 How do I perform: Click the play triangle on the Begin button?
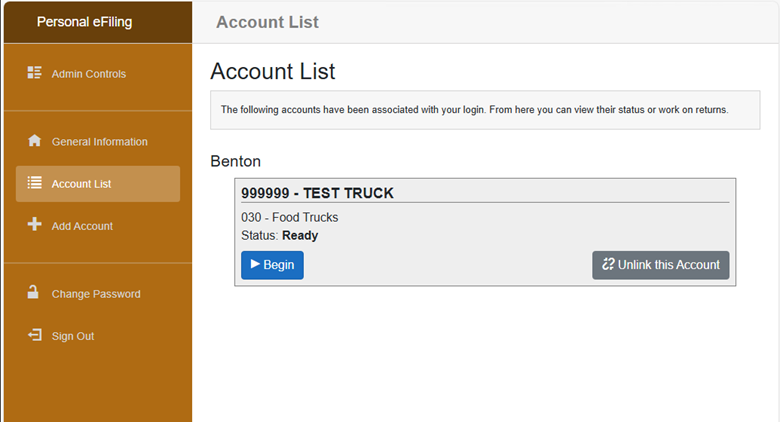coord(255,265)
